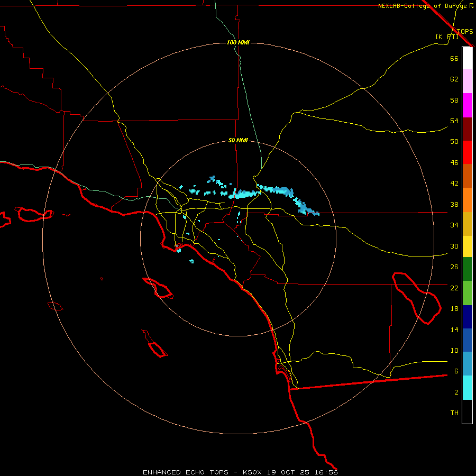Click the dark green legend swatch

tap(467, 269)
